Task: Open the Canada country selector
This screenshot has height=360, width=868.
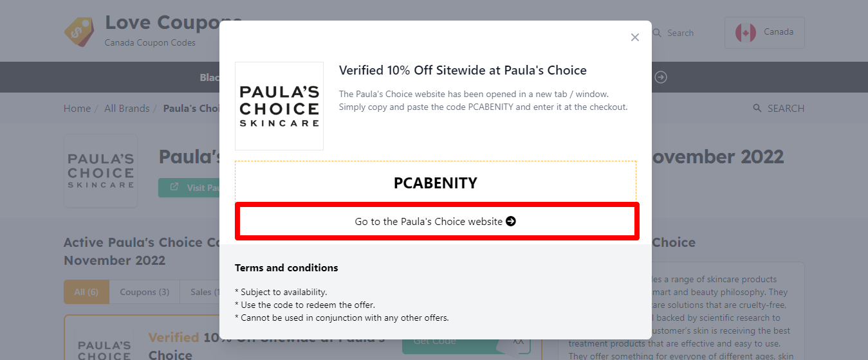Action: pos(764,32)
